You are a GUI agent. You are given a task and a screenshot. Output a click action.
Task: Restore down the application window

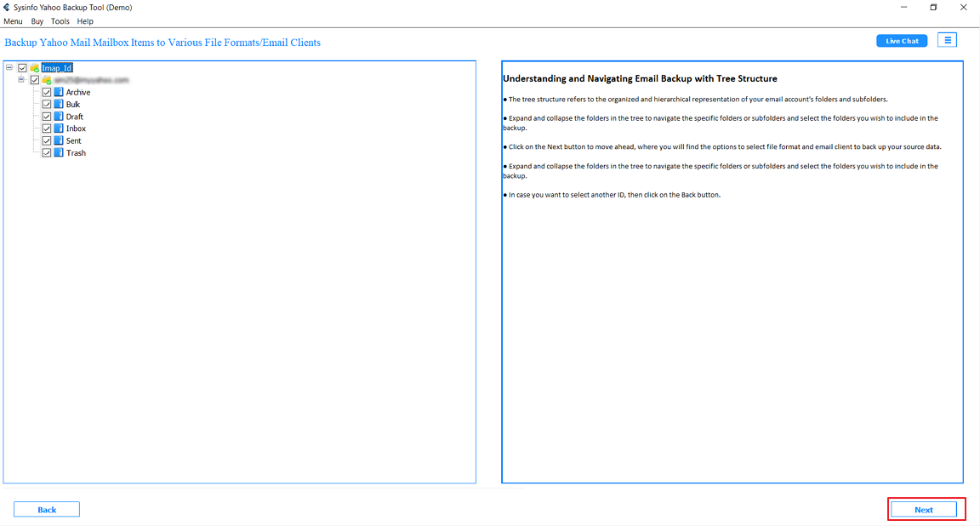(x=933, y=8)
